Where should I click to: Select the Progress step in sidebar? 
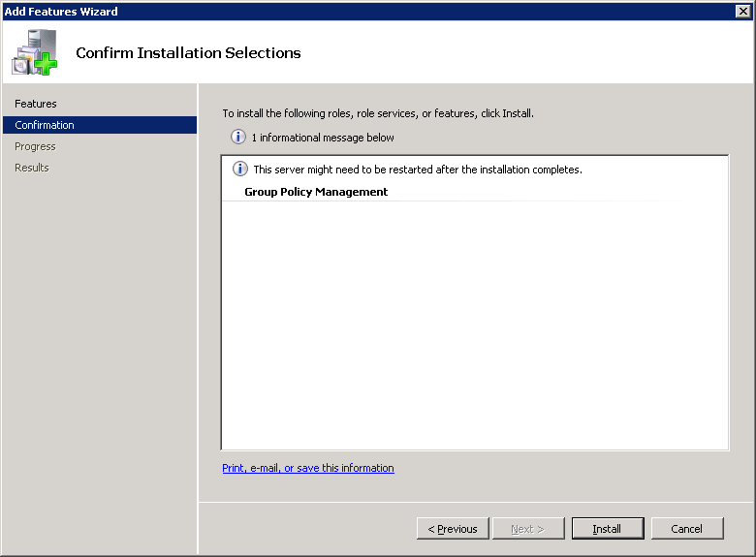tap(35, 146)
